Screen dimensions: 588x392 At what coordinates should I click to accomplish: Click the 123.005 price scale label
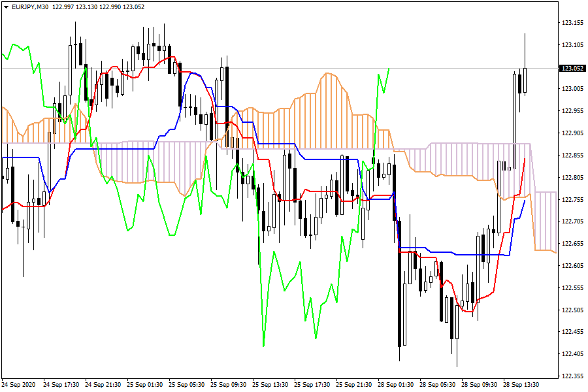(572, 90)
